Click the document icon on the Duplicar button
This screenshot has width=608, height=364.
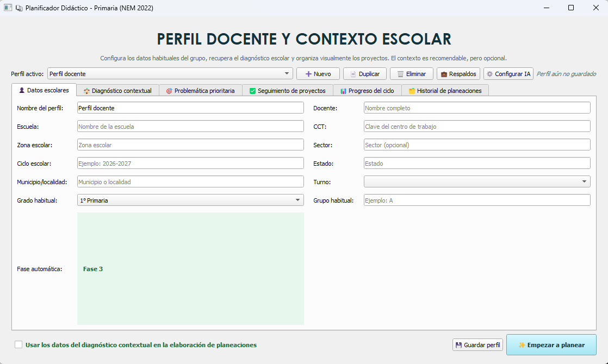tap(353, 74)
